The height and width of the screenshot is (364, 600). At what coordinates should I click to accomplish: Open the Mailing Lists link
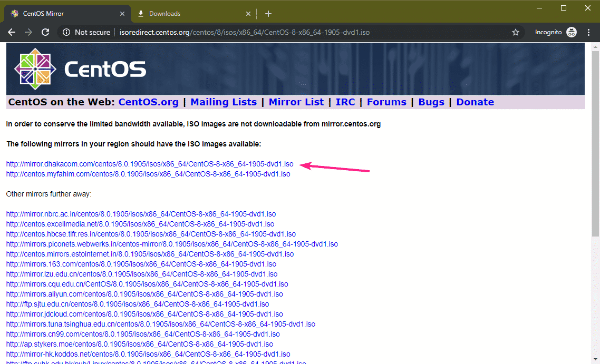[x=224, y=102]
